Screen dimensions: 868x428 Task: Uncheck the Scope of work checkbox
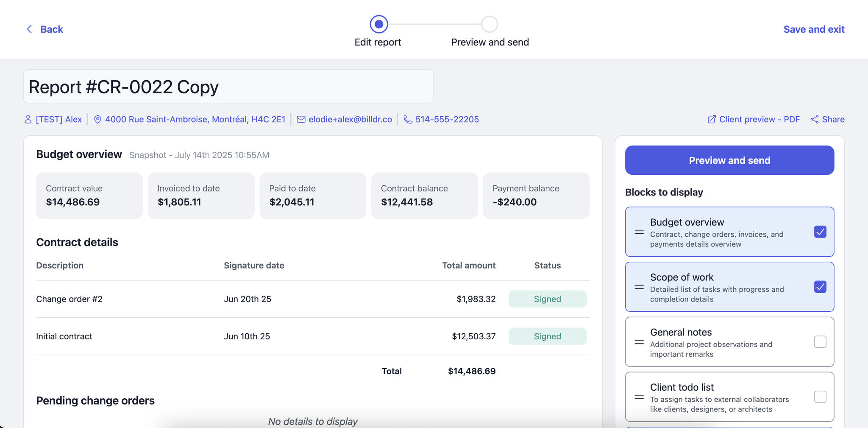click(x=820, y=287)
